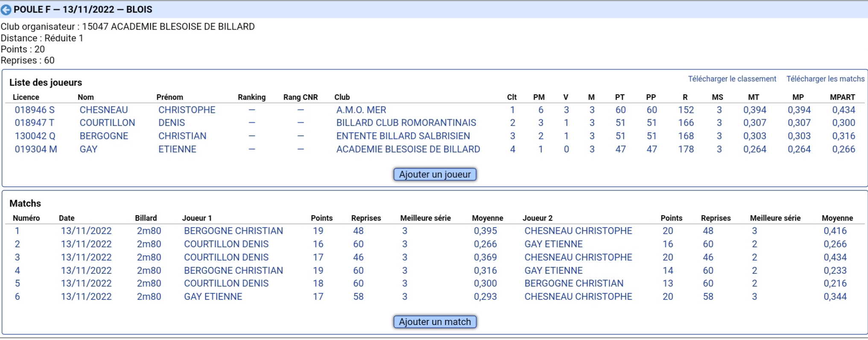The width and height of the screenshot is (868, 340).
Task: Click moyenne 0,300 in match 5
Action: coord(485,283)
